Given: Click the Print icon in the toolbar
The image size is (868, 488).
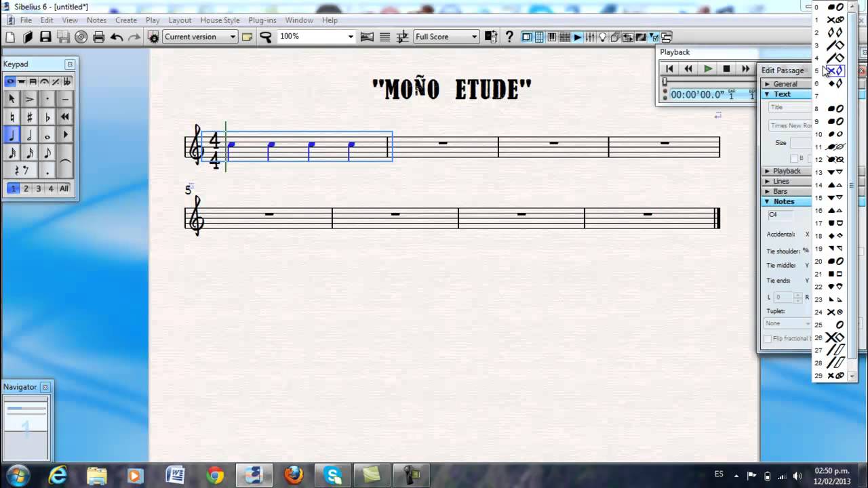Looking at the screenshot, I should (99, 37).
